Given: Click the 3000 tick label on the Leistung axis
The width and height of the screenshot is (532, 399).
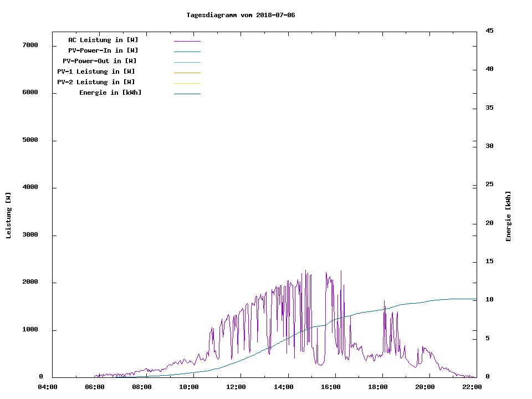Looking at the screenshot, I should point(30,235).
